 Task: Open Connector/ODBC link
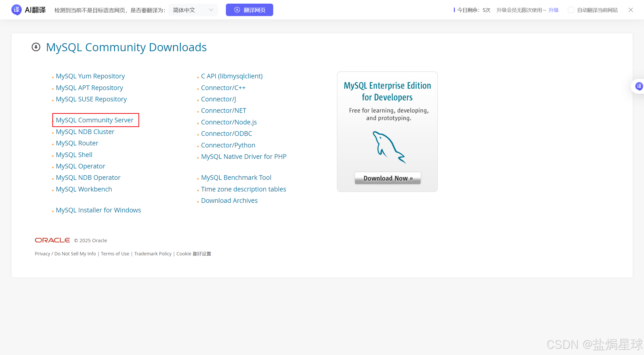tap(226, 134)
